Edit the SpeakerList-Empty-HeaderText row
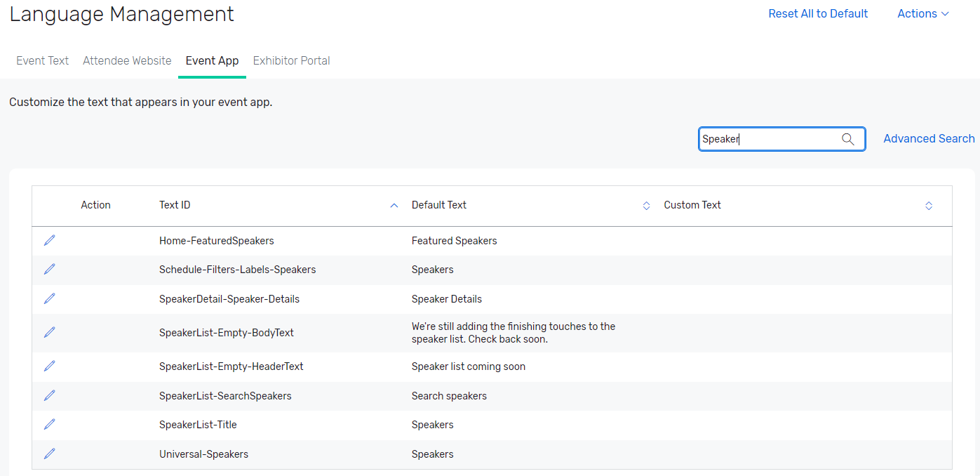Screen dimensions: 980x476 tap(49, 366)
